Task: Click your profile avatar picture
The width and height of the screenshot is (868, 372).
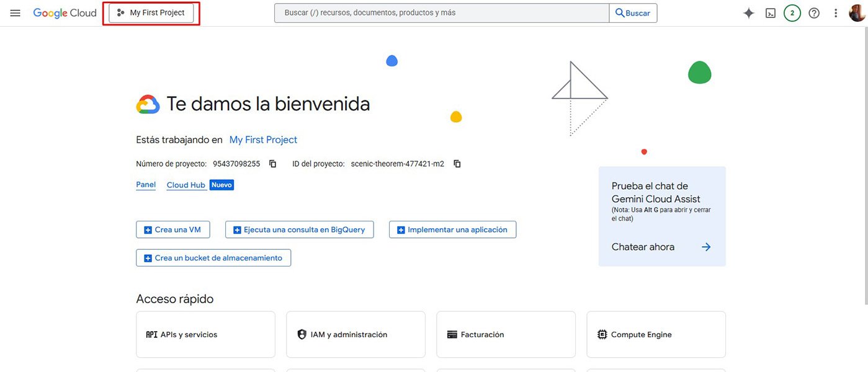Action: [857, 12]
